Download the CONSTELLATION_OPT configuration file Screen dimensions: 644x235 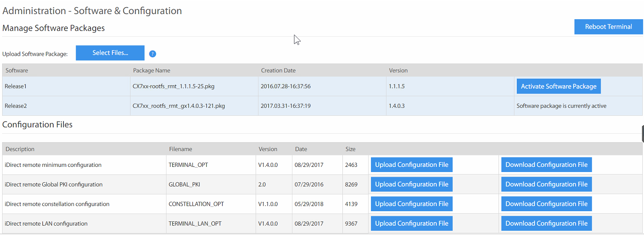coord(546,204)
